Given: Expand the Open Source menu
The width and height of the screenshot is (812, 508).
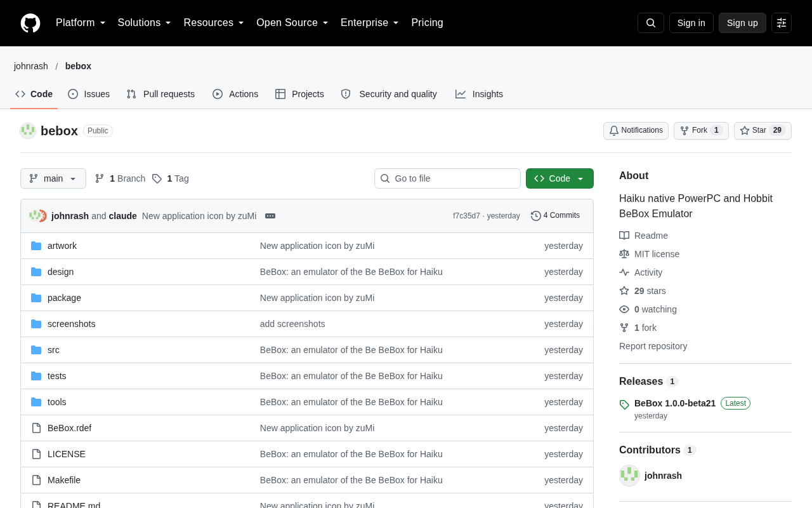Looking at the screenshot, I should coord(292,23).
